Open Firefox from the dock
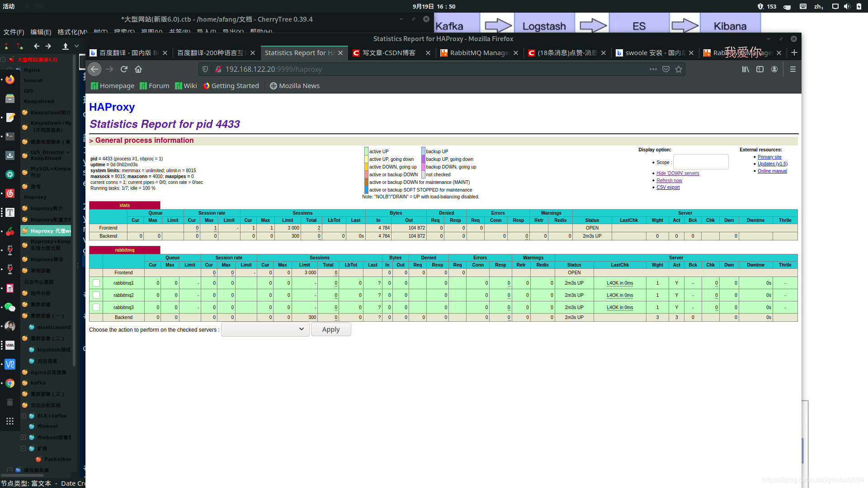 click(9, 80)
